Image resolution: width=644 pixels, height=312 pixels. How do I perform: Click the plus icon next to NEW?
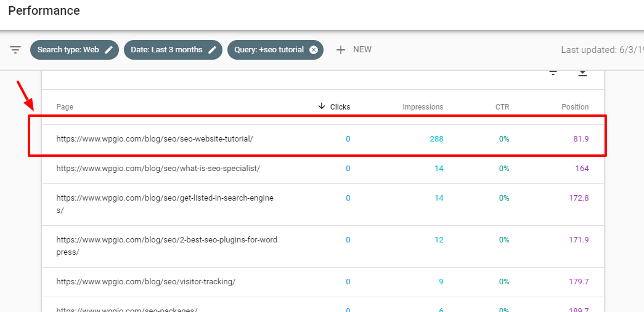340,50
